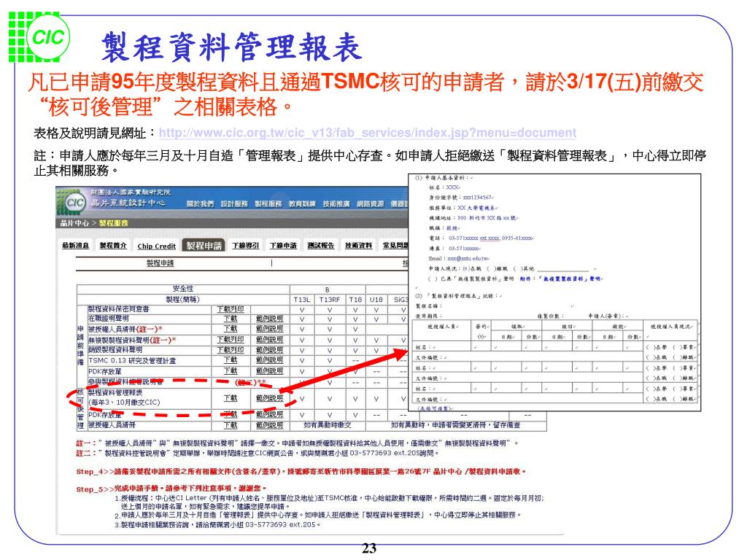Image resolution: width=747 pixels, height=560 pixels.
Task: Click the 註二 footnote line
Action: [258, 454]
